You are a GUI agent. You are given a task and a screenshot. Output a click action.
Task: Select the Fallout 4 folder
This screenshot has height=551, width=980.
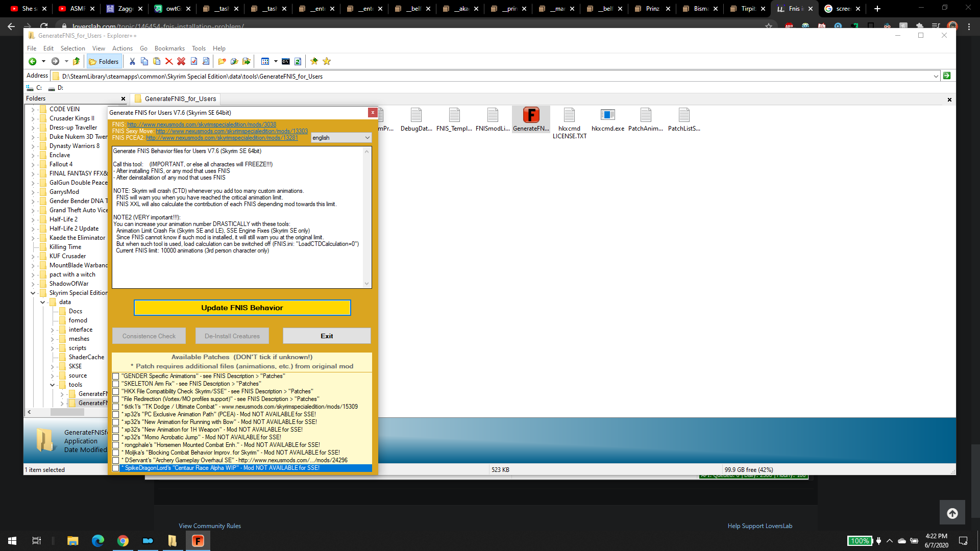pyautogui.click(x=61, y=164)
